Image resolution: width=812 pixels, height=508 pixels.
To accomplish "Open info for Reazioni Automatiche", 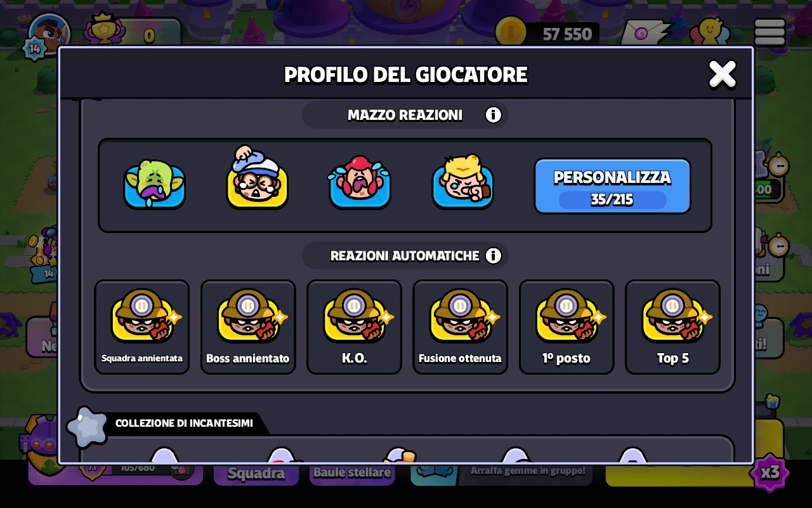I will tap(493, 255).
